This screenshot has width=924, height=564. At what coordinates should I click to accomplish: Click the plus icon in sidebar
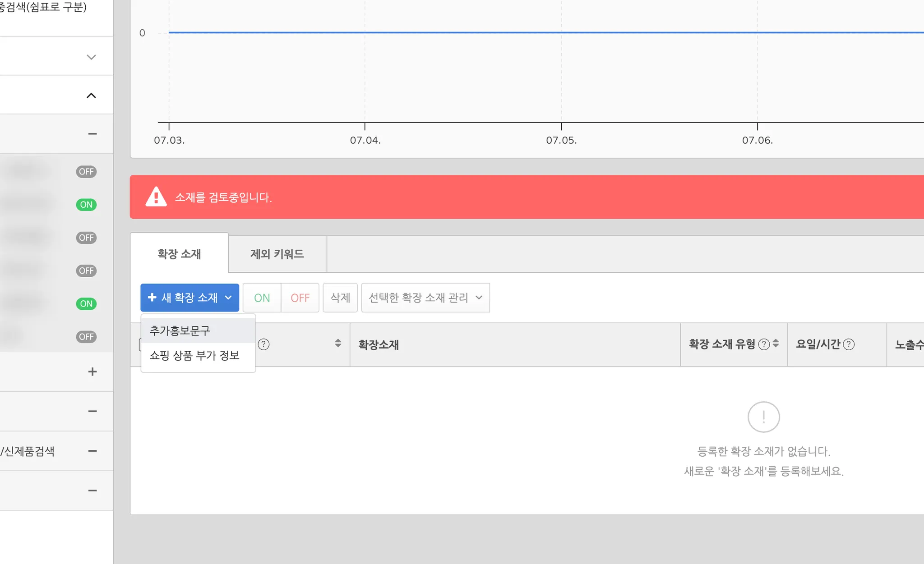92,371
